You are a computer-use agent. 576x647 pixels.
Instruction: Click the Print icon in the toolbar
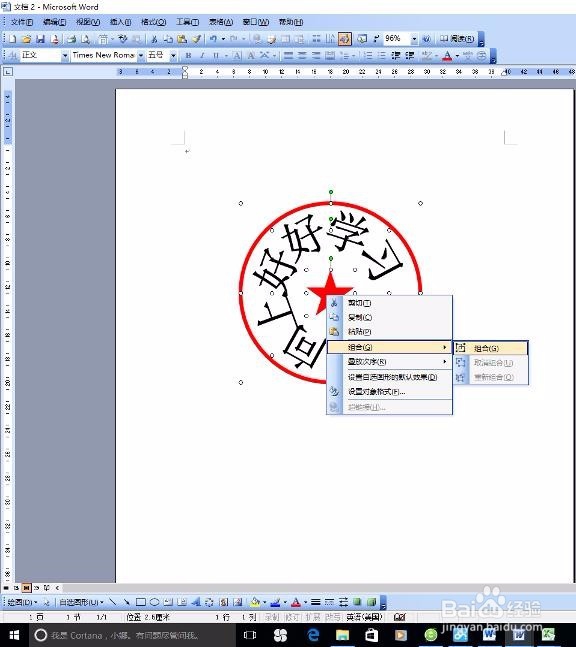pos(72,39)
